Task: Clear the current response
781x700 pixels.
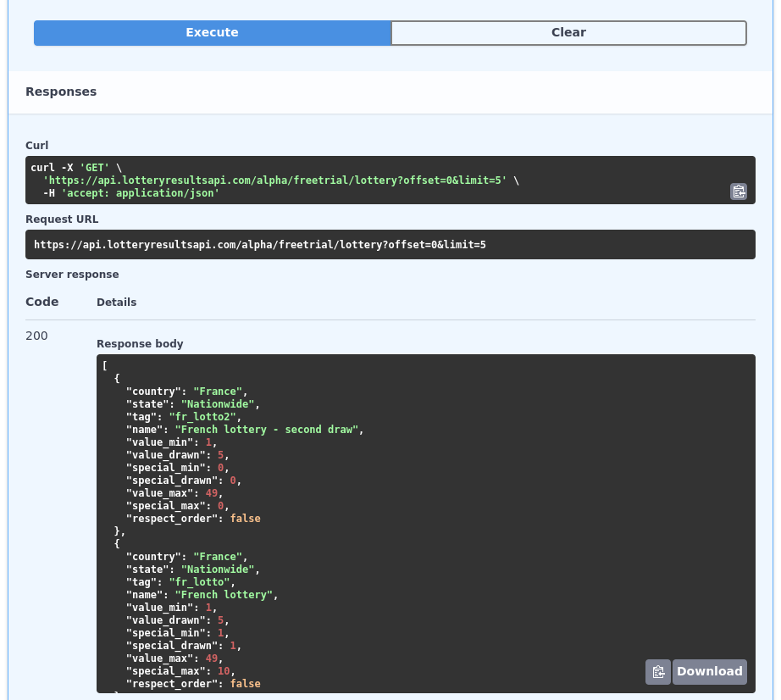Action: point(568,33)
